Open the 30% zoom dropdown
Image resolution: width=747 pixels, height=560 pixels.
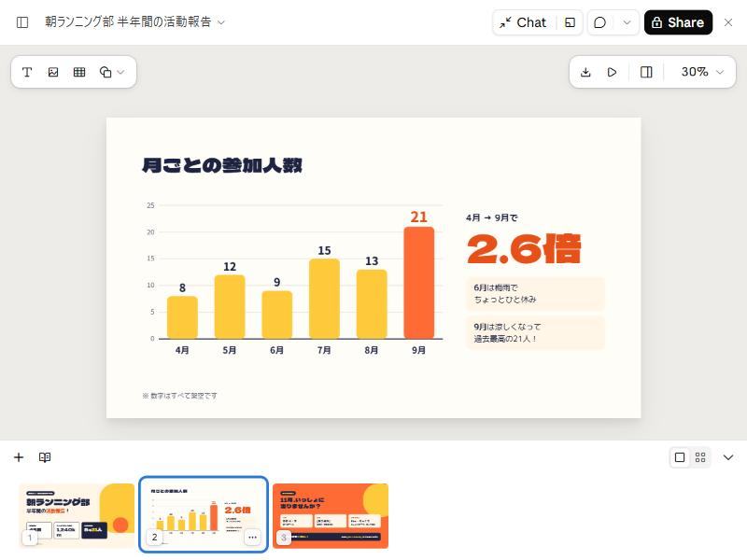click(702, 72)
